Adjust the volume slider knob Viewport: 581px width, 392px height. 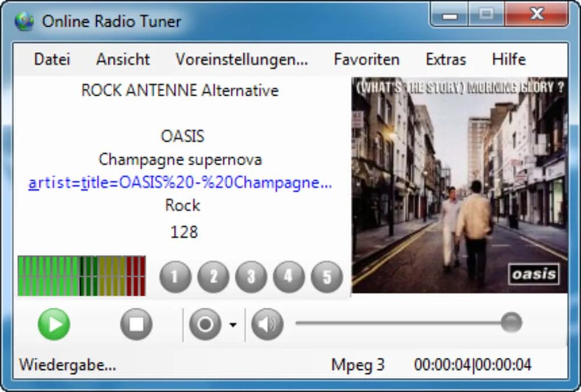[512, 322]
